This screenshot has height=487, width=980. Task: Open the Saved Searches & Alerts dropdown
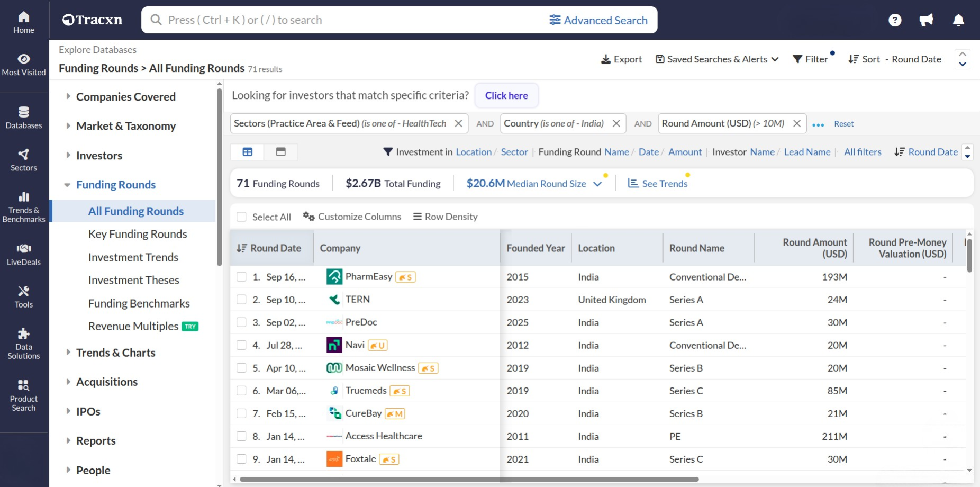click(x=716, y=59)
